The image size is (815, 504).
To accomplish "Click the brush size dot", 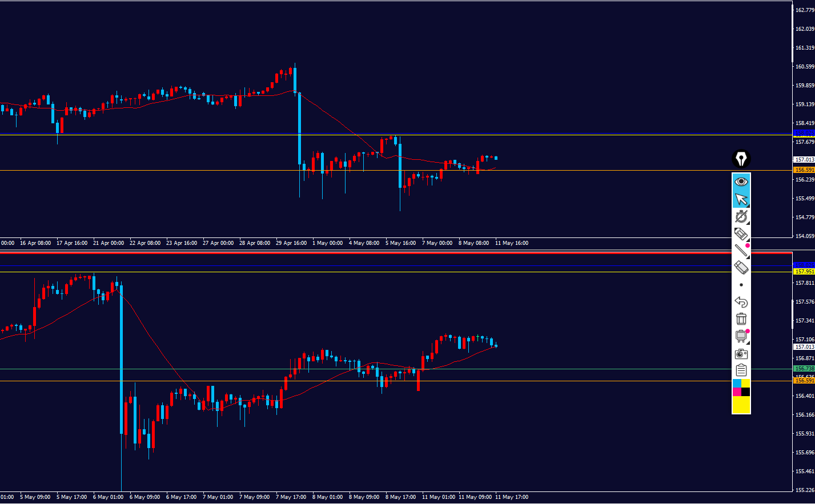I will pos(741,285).
